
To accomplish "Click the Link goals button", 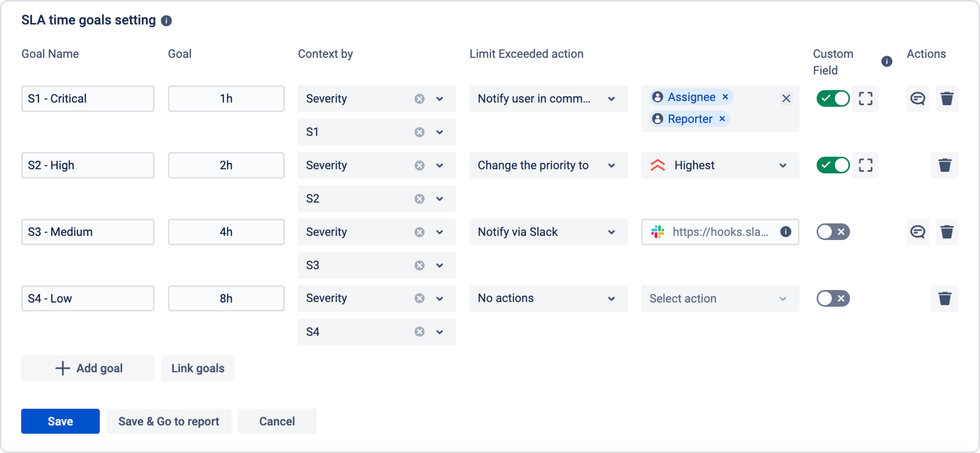I will (198, 368).
